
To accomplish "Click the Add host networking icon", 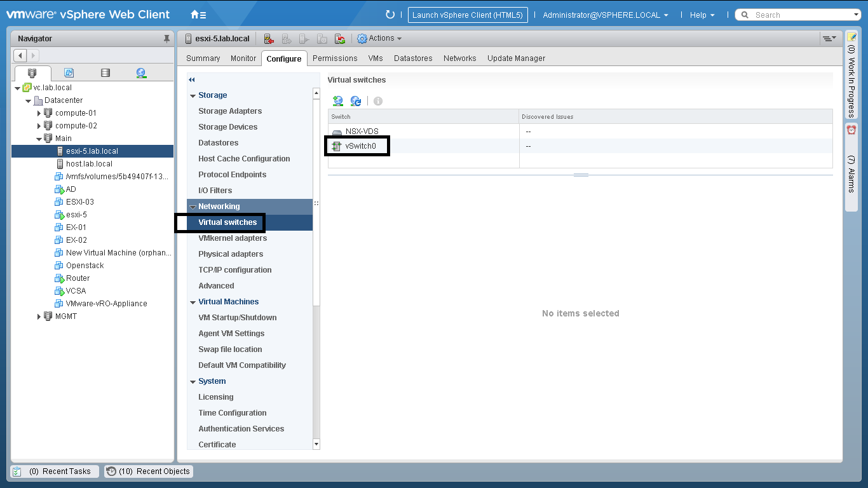I will (338, 101).
